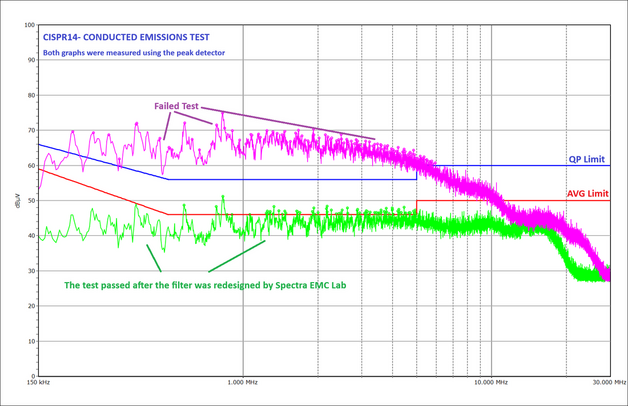Click the 100 value on the y-axis
The width and height of the screenshot is (628, 406).
tap(27, 25)
